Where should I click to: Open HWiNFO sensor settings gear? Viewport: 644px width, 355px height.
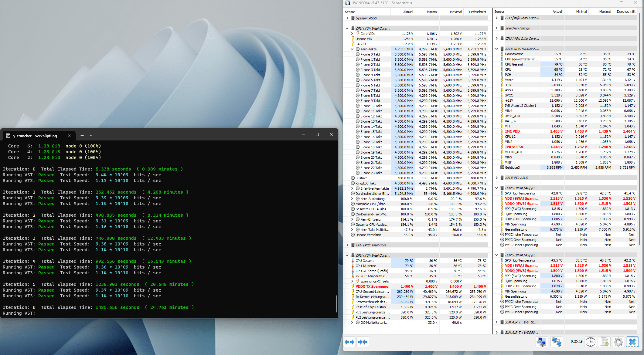(618, 342)
